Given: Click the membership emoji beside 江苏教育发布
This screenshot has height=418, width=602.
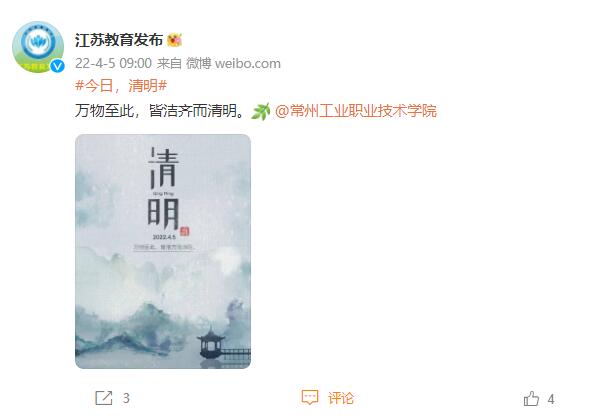Looking at the screenshot, I should pos(174,40).
